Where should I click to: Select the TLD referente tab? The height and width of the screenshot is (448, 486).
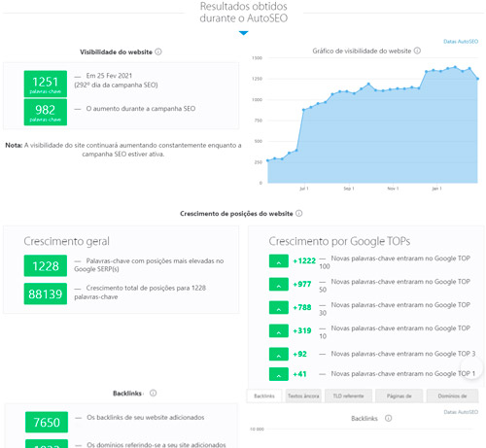click(348, 396)
